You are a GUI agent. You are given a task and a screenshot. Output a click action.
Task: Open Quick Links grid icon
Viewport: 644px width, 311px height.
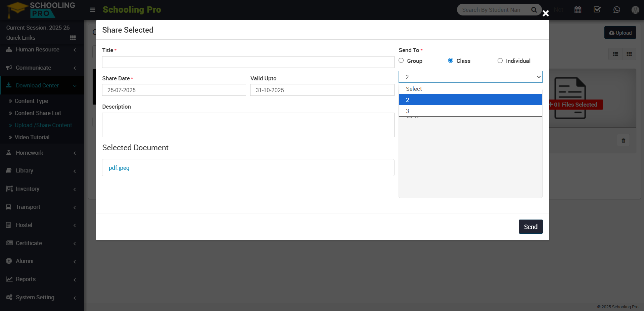click(73, 38)
